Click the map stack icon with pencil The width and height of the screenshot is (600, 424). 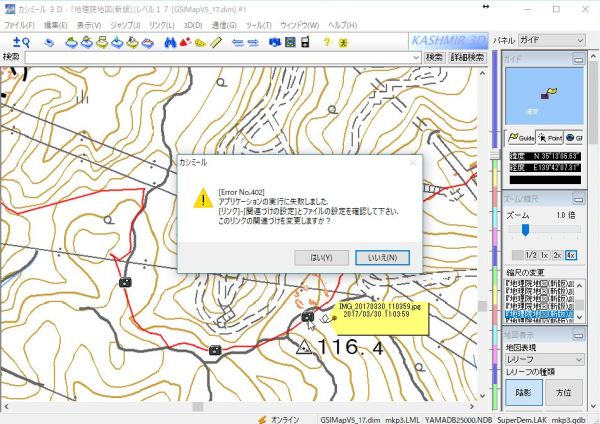[132, 42]
